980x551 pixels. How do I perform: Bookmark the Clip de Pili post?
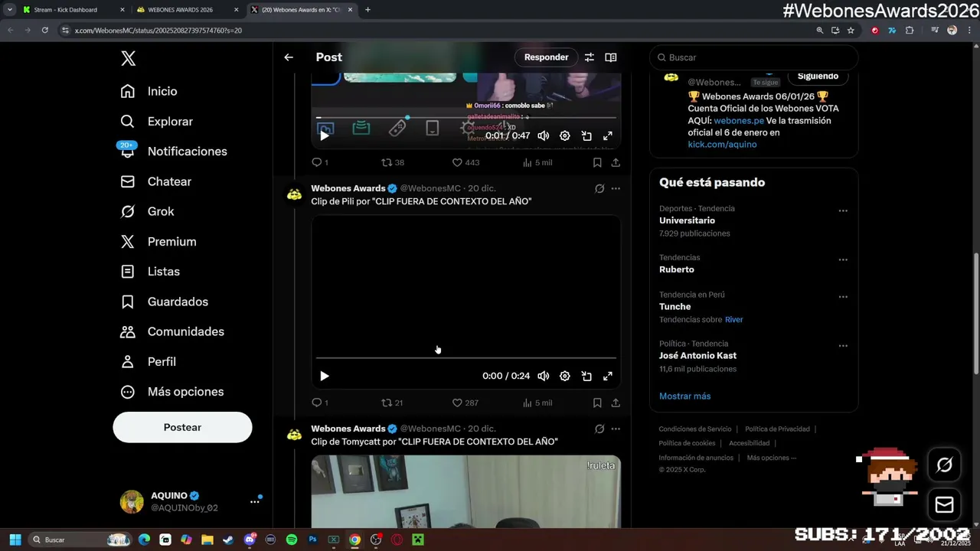pyautogui.click(x=597, y=403)
